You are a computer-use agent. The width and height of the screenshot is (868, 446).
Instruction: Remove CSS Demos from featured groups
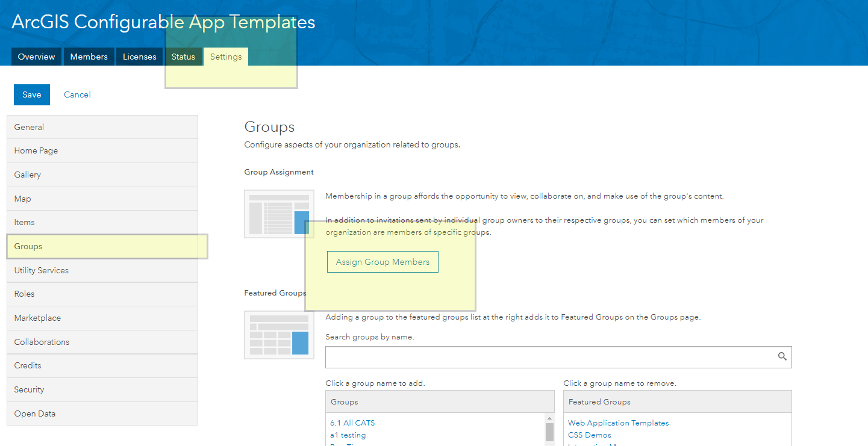(x=590, y=435)
